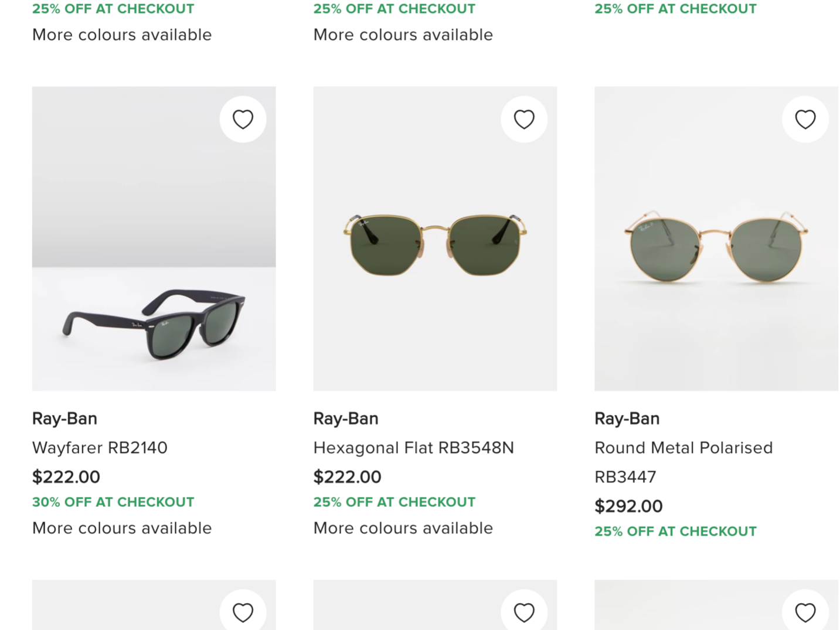840x630 pixels.
Task: Add Hexagonal Flat RB3548N to wishlist heart
Action: point(524,119)
